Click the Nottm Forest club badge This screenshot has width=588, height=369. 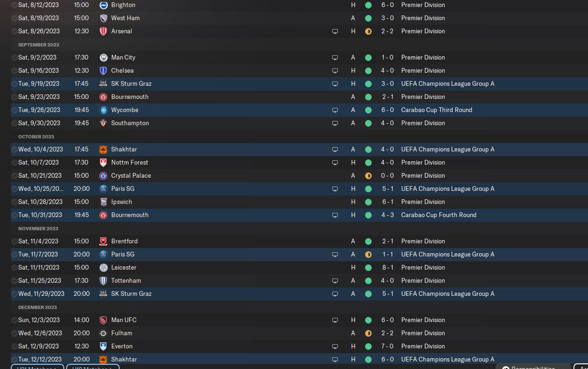104,163
